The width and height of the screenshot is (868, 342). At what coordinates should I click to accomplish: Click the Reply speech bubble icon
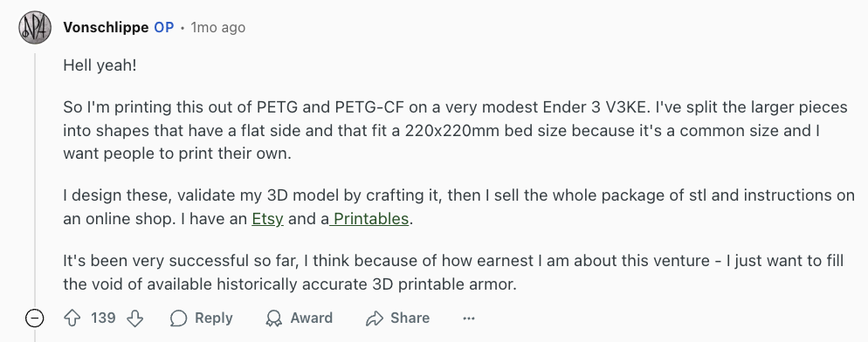pyautogui.click(x=178, y=318)
